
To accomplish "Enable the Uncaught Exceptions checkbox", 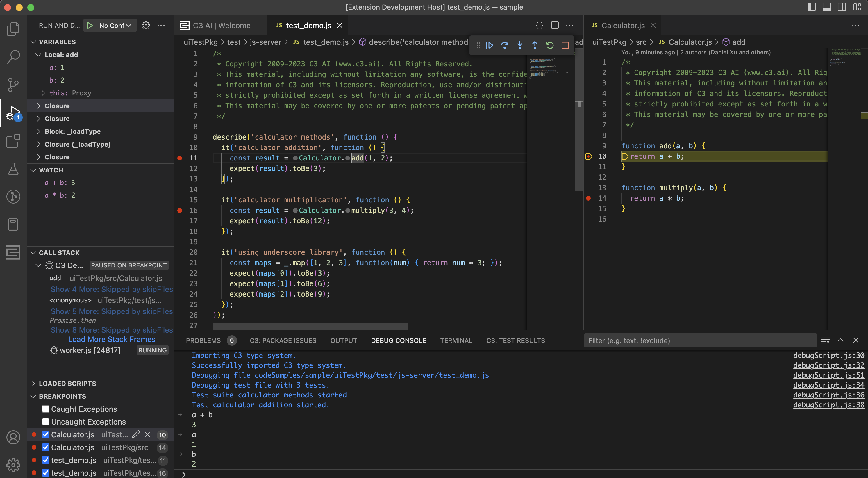I will click(45, 422).
